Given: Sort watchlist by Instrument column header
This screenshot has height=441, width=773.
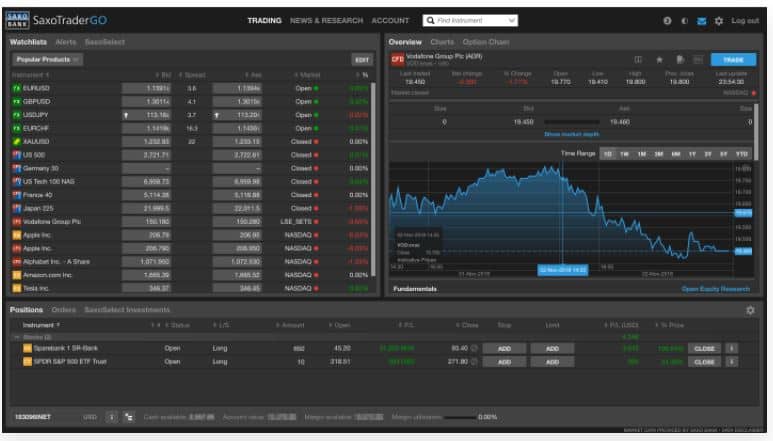Looking at the screenshot, I should pos(30,75).
